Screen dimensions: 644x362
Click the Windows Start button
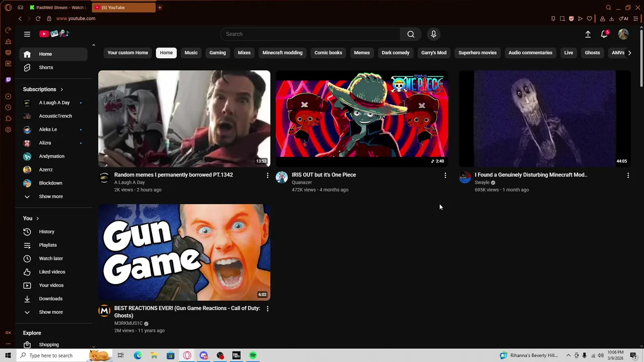[x=8, y=355]
